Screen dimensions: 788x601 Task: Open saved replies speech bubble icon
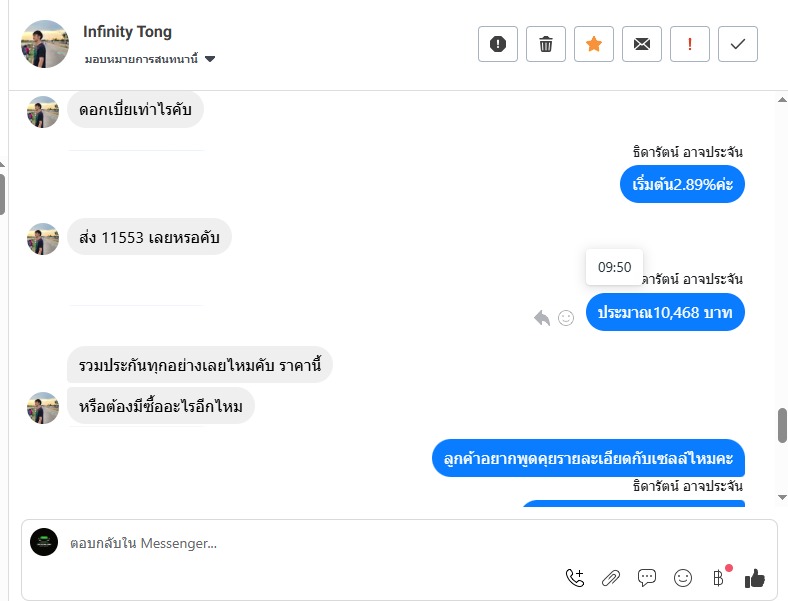(647, 577)
